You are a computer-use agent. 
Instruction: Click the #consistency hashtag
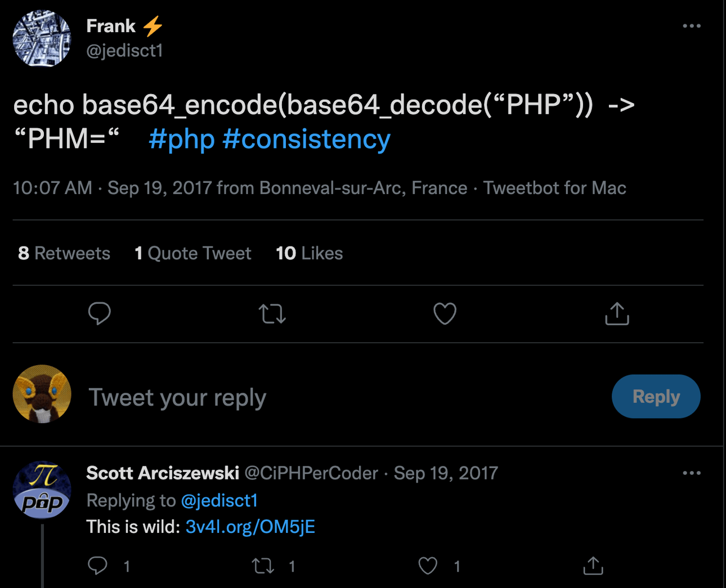coord(306,139)
